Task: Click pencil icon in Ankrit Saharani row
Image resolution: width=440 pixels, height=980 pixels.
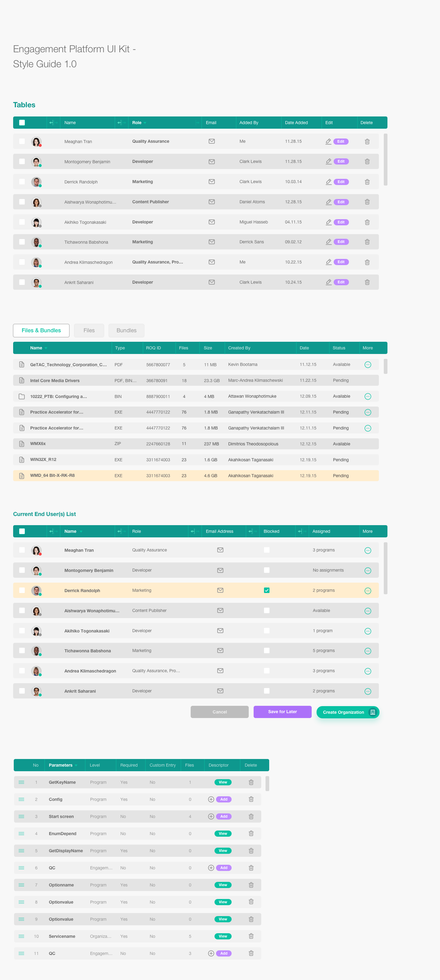Action: click(x=328, y=282)
